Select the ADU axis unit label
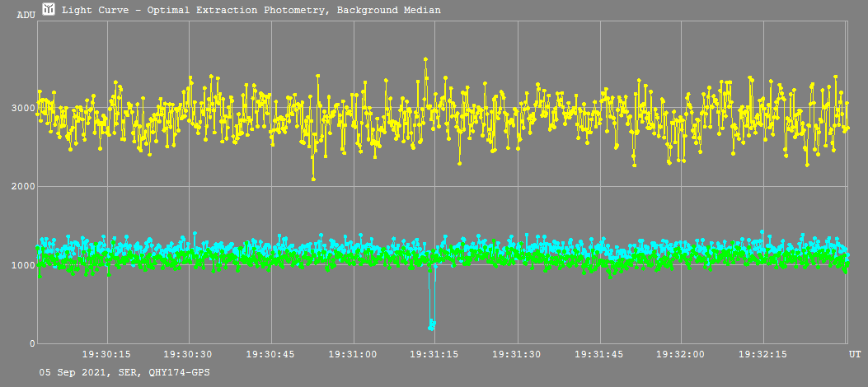The image size is (868, 387). 26,15
